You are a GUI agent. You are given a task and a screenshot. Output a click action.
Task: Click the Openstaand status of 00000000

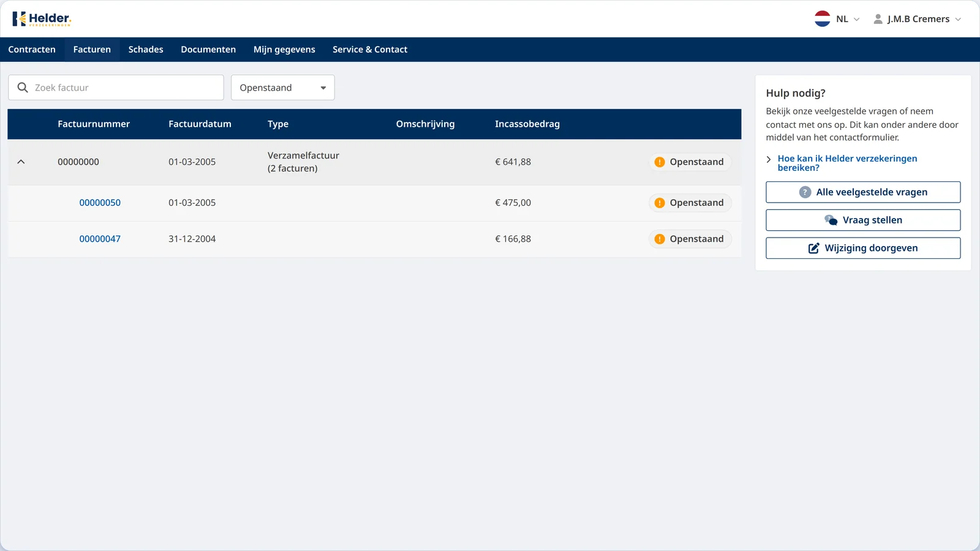point(690,162)
